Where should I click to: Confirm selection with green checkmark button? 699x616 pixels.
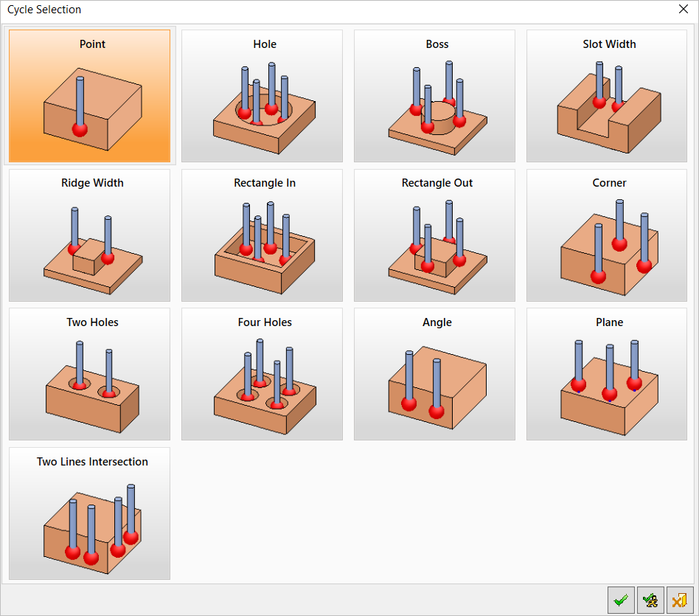click(x=621, y=600)
